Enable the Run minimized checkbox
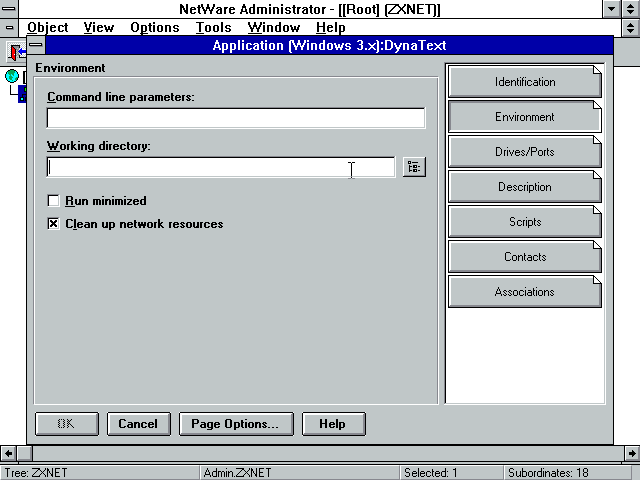 tap(53, 201)
